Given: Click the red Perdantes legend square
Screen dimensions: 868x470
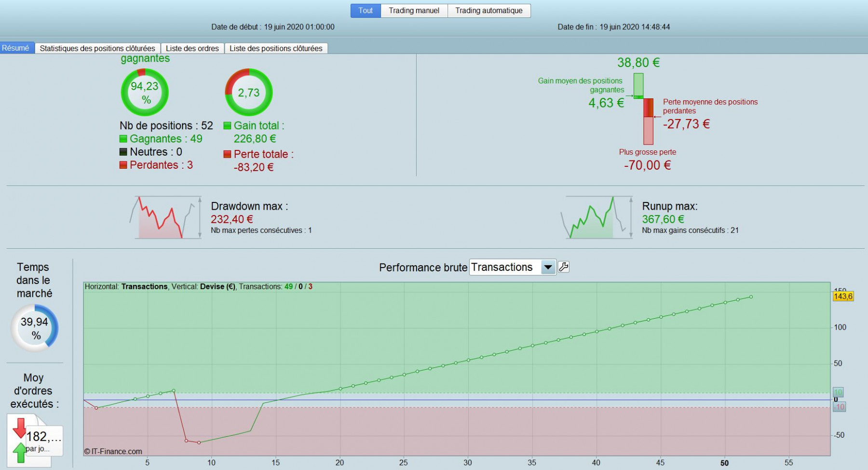Looking at the screenshot, I should (x=123, y=165).
